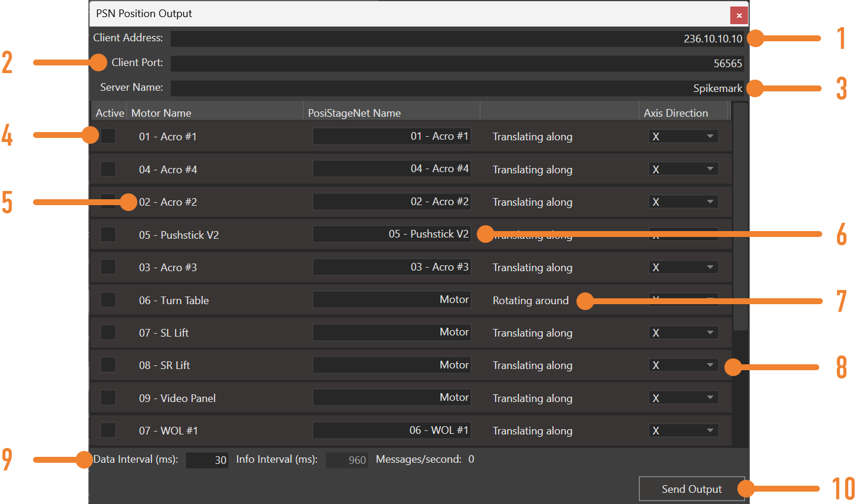Activate the 06 - Turn Table motor
Image resolution: width=857 pixels, height=504 pixels.
coord(108,299)
